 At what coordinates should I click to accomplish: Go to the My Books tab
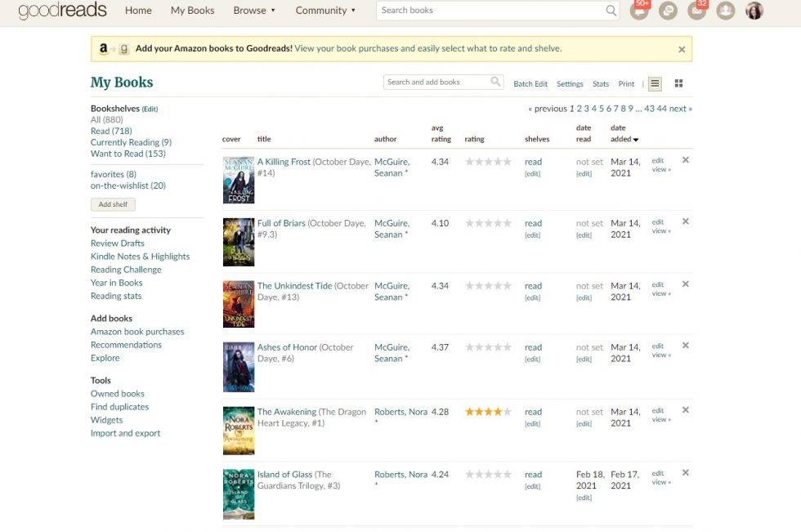[x=191, y=10]
